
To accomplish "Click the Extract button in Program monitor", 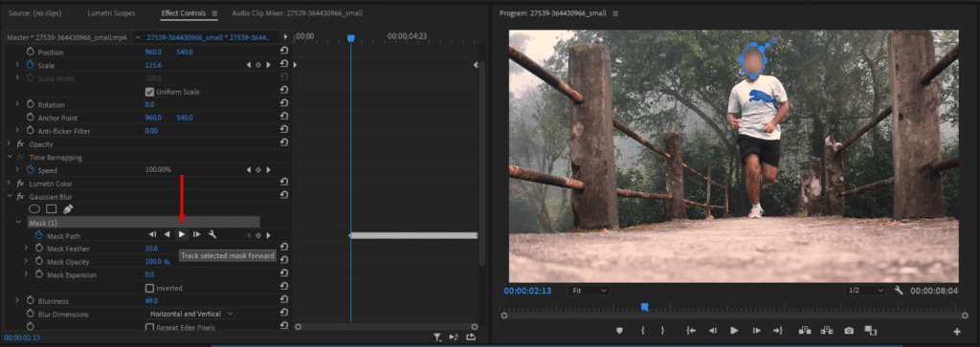I will click(827, 331).
